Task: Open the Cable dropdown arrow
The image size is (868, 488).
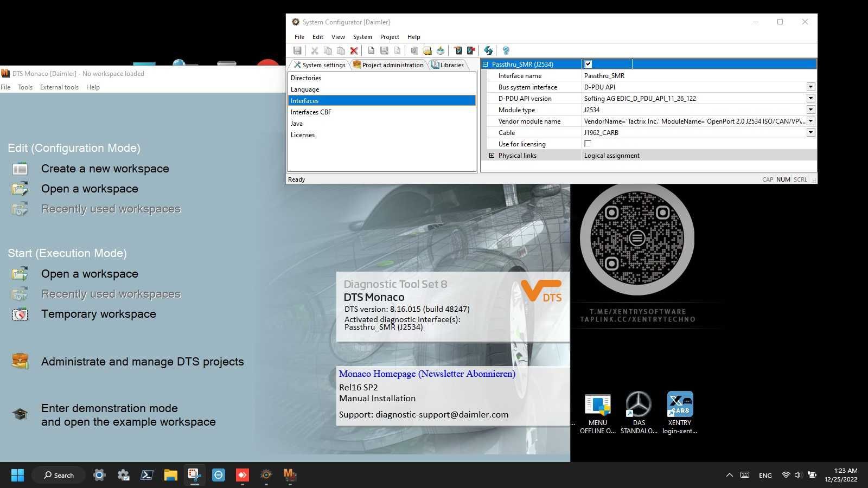Action: [x=810, y=132]
